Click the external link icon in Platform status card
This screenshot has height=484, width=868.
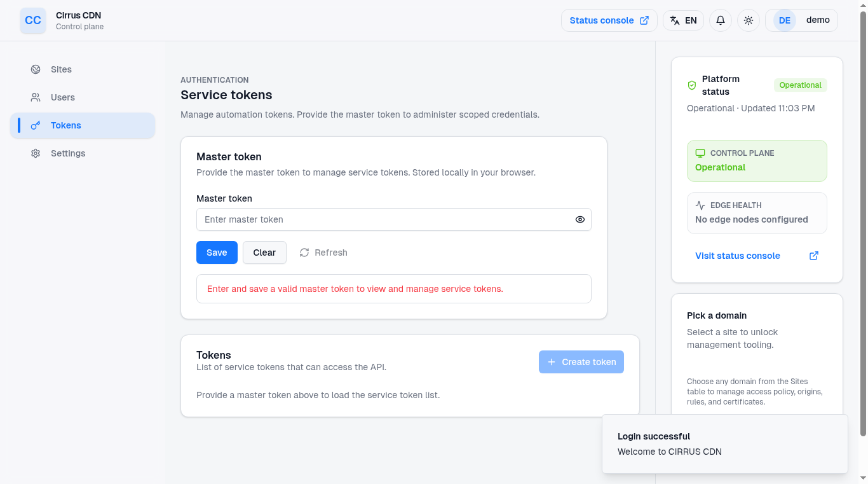814,256
